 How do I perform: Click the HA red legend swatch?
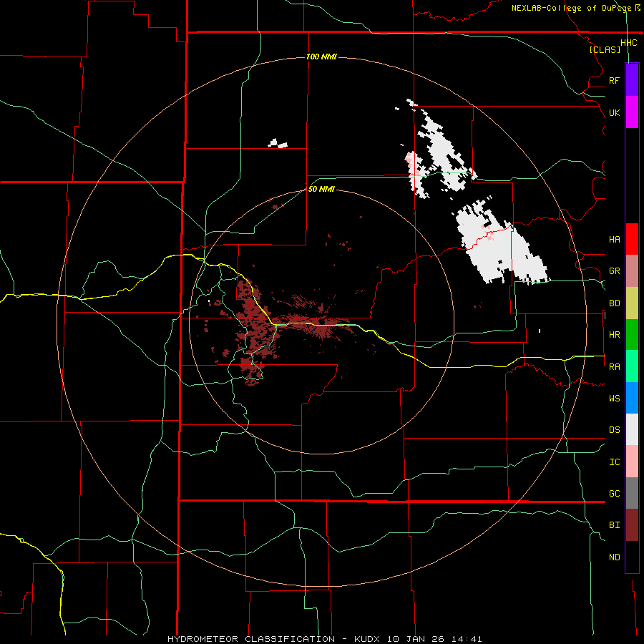pyautogui.click(x=632, y=239)
